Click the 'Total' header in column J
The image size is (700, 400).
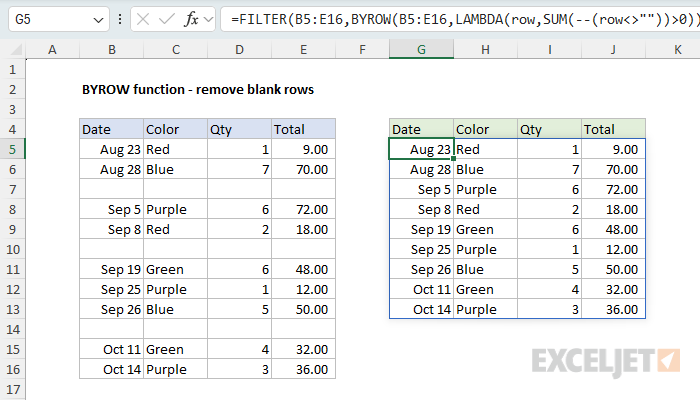(613, 129)
